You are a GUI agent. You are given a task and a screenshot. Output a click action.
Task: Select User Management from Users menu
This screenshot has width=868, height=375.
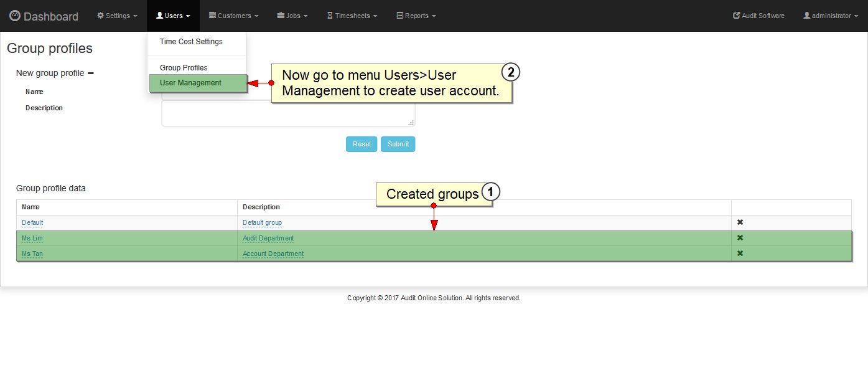click(190, 83)
